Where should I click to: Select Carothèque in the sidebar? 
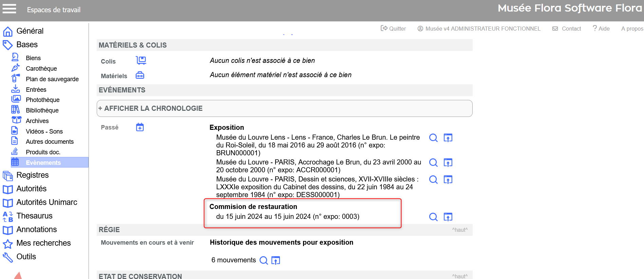click(x=41, y=69)
